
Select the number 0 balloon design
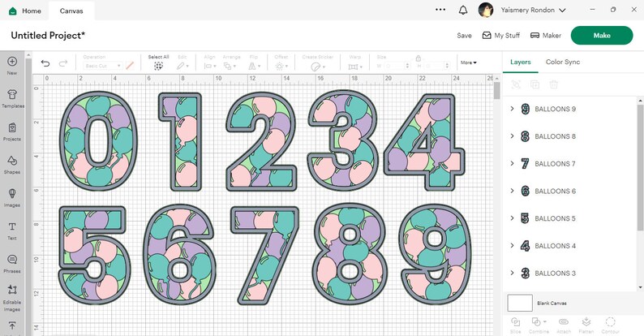tap(99, 141)
